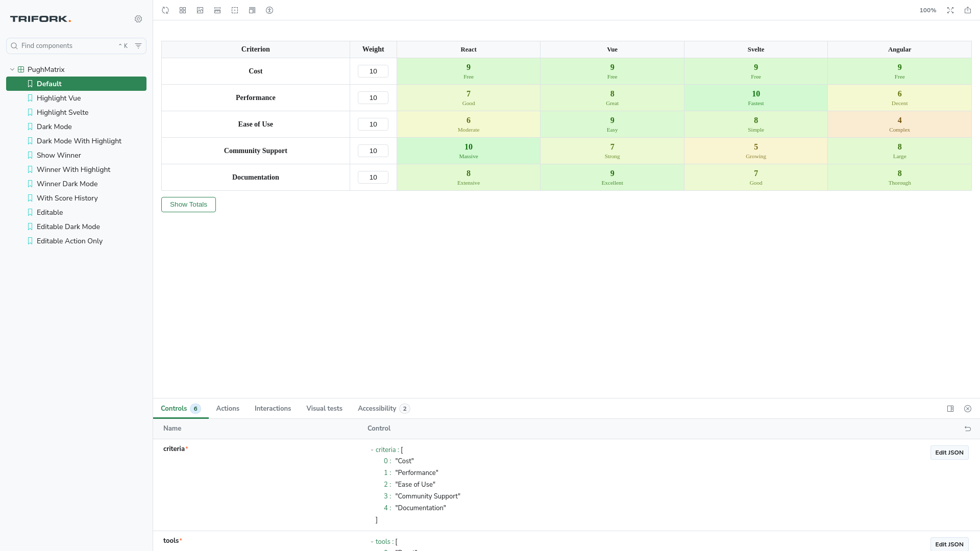Hide the addon panel with close icon
This screenshot has height=551, width=980.
coord(968,409)
